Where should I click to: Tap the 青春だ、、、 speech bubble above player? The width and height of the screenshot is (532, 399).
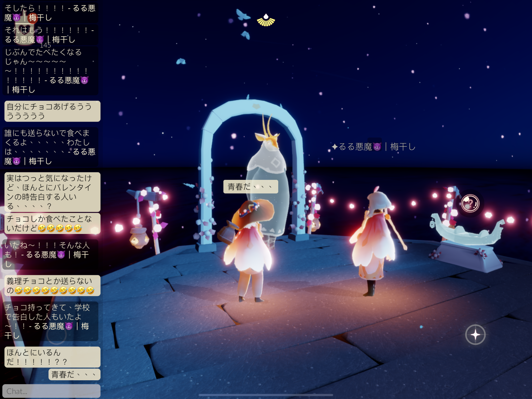click(251, 187)
